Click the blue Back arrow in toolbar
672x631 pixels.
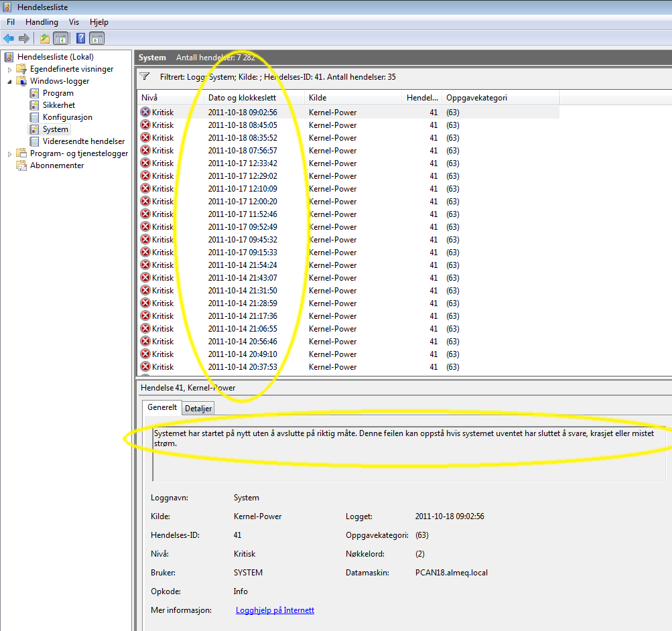(x=9, y=38)
